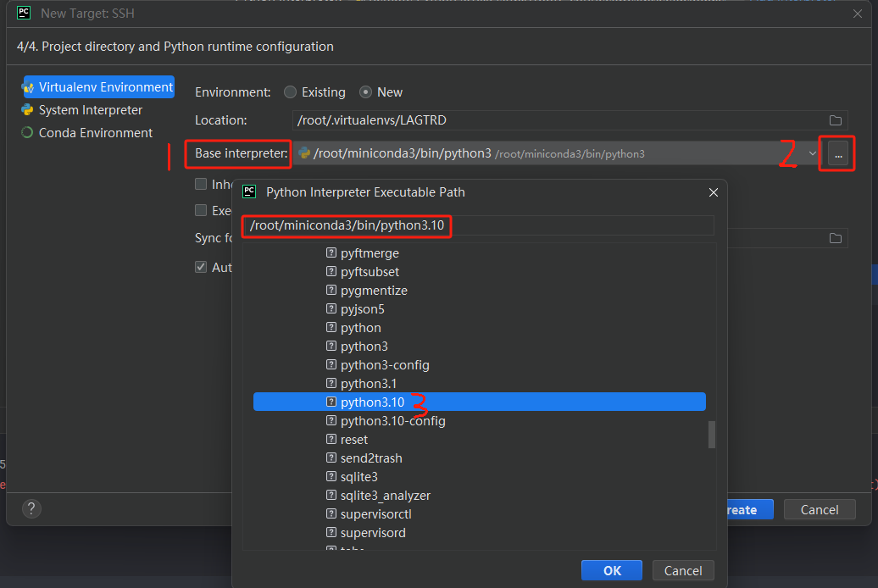Expand the Base interpreter dropdown arrow

[813, 153]
